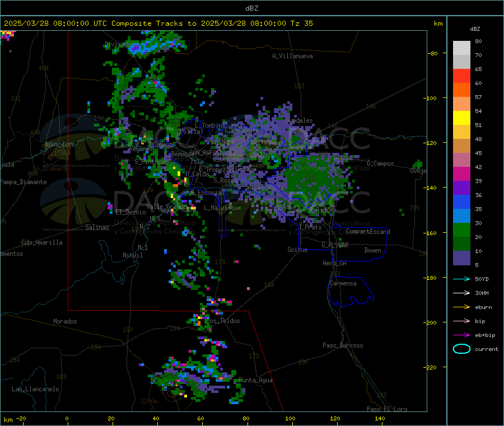Viewport: 504px width, 426px height.
Task: Click the cyan 'current' ellipse legend symbol
Action: tap(461, 349)
